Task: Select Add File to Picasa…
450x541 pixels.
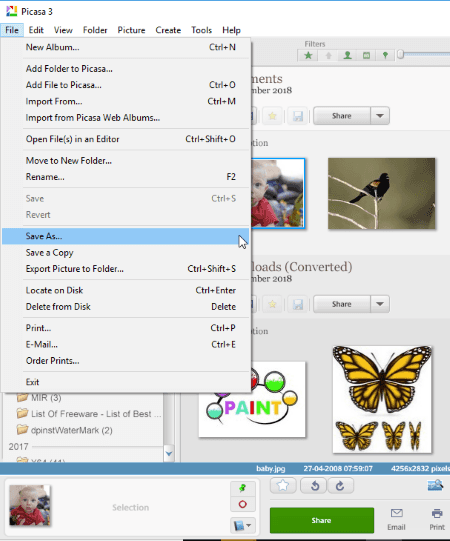Action: coord(126,85)
